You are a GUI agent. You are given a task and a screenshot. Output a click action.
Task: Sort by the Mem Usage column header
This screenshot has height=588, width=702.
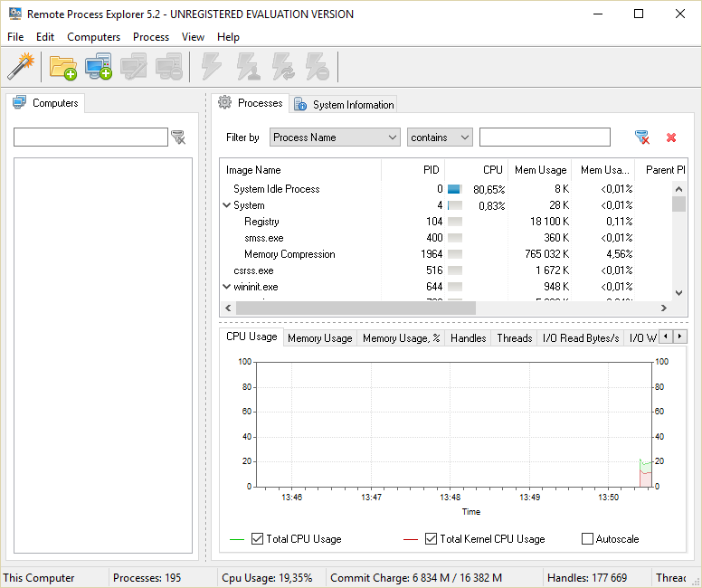coord(540,170)
